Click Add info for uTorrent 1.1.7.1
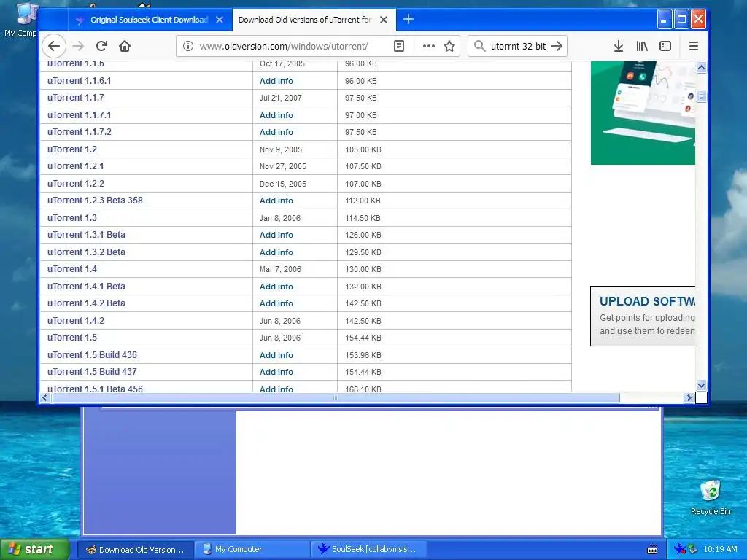Screen dimensions: 747x560 (276, 115)
